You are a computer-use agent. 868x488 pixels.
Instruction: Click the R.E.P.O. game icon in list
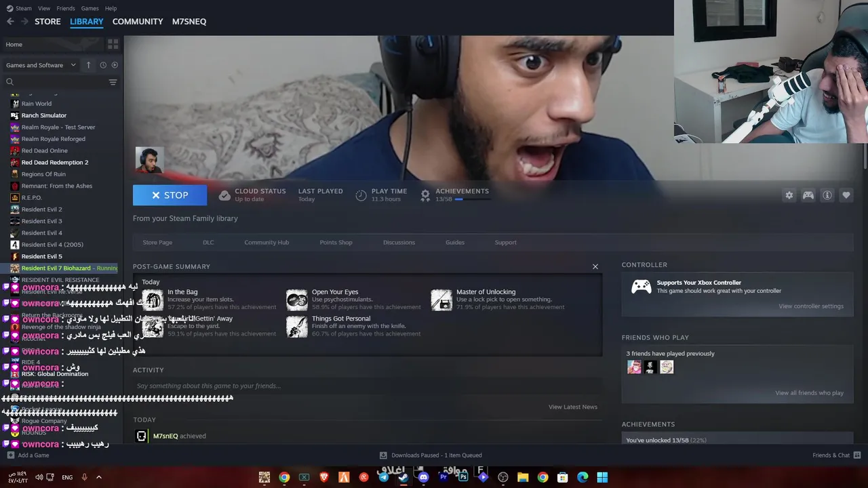[x=15, y=197]
